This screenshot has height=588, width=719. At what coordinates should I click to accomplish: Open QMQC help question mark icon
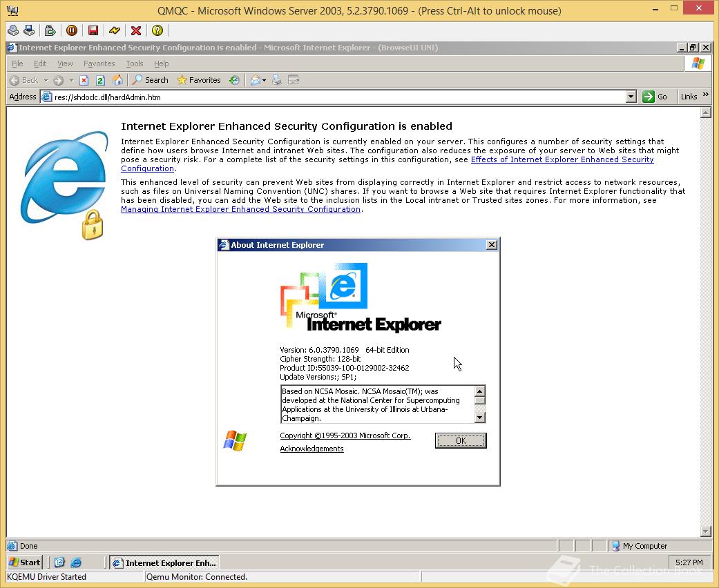tap(157, 30)
